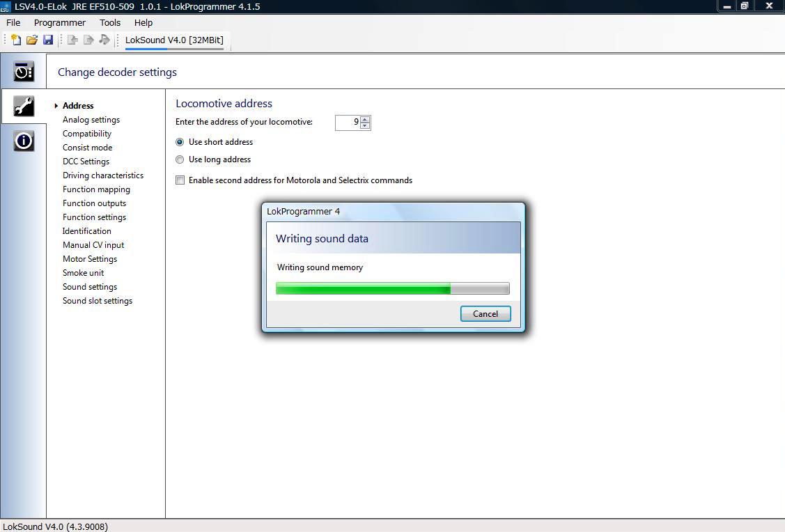Open DCC Settings section
785x532 pixels.
tap(86, 162)
